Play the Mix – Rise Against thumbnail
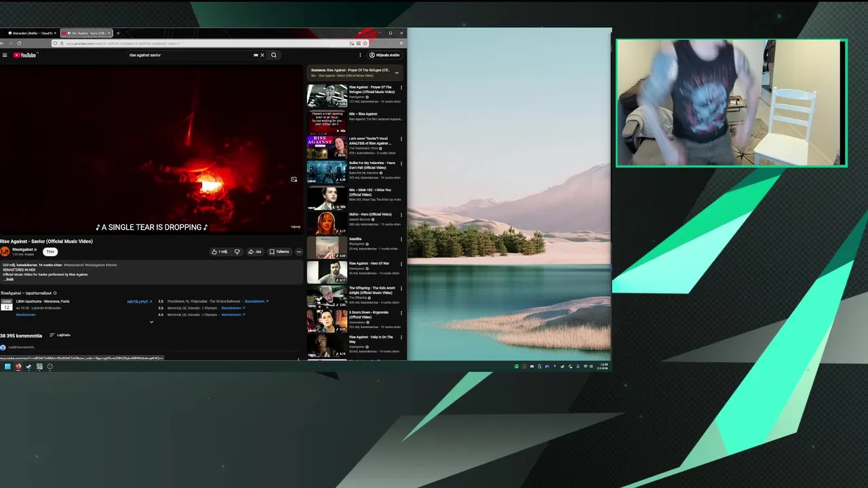 point(327,121)
